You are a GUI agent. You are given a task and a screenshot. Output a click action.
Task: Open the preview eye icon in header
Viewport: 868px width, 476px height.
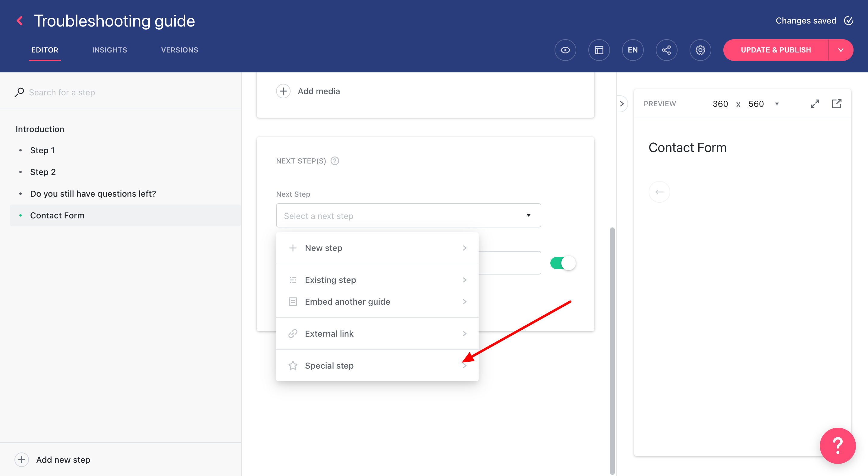(565, 50)
